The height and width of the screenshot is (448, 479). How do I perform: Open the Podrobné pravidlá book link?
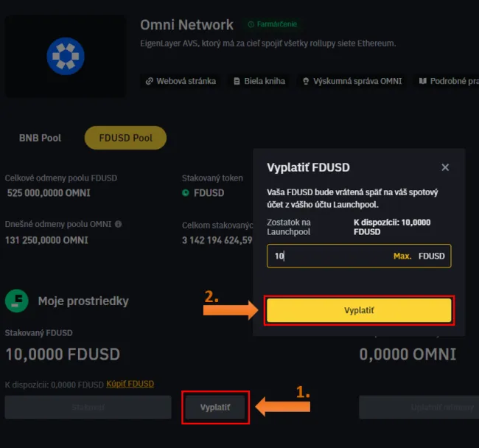coord(447,81)
